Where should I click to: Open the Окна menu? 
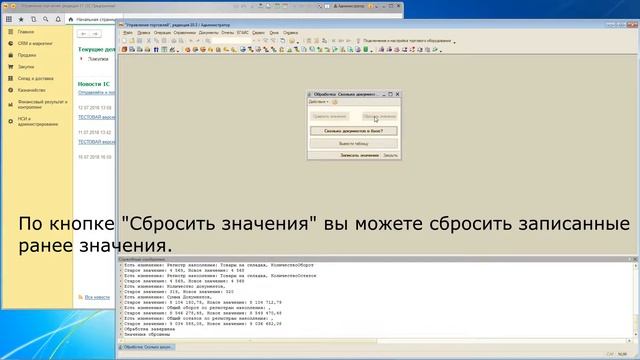[274, 33]
